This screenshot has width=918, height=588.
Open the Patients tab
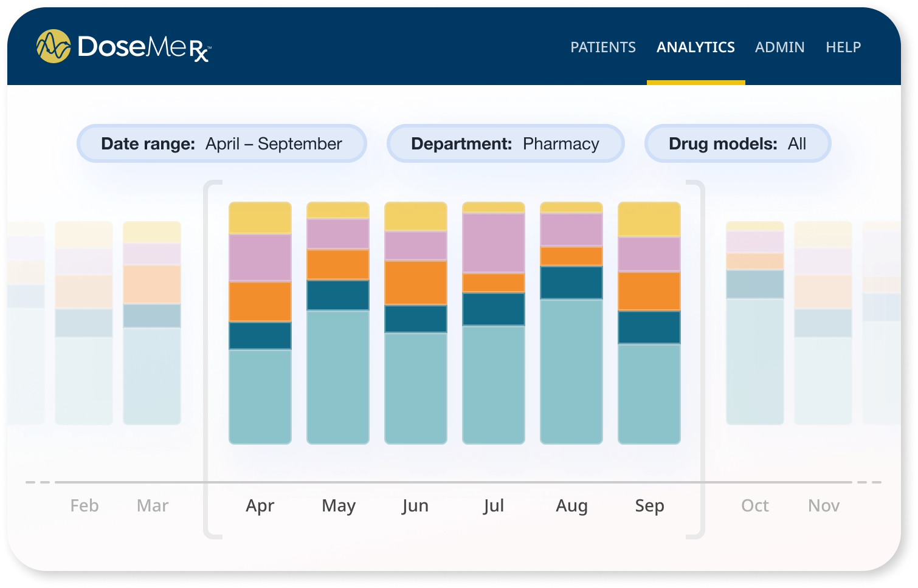pyautogui.click(x=602, y=47)
